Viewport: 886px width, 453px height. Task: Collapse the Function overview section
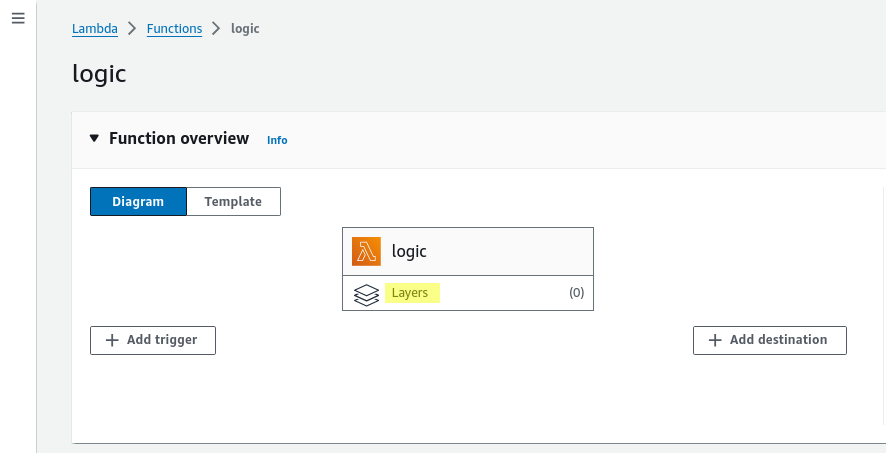[94, 138]
